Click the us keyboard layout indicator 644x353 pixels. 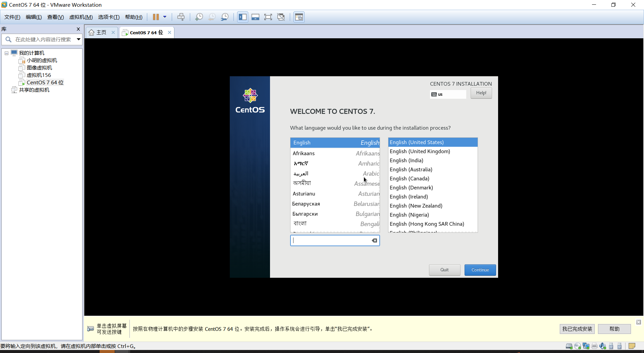pyautogui.click(x=448, y=94)
